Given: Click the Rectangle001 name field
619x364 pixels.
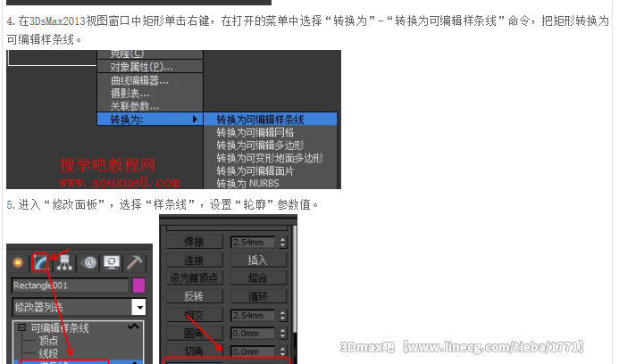Looking at the screenshot, I should click(70, 285).
